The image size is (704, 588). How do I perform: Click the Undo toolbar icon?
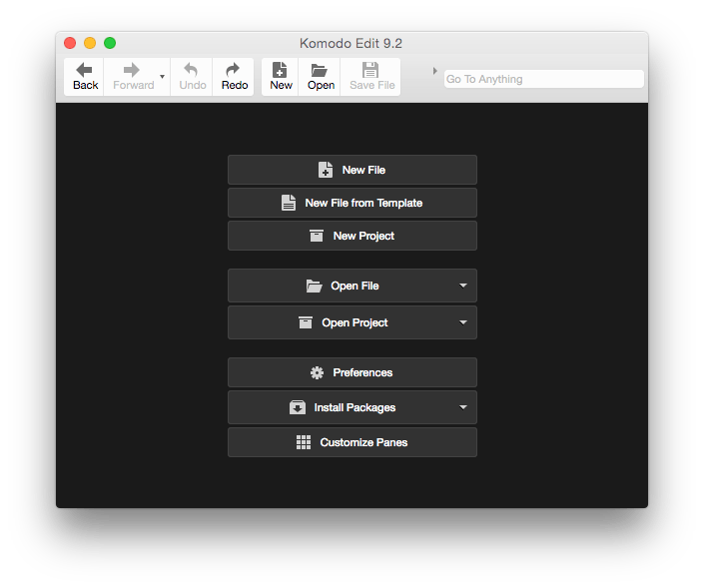click(x=191, y=70)
